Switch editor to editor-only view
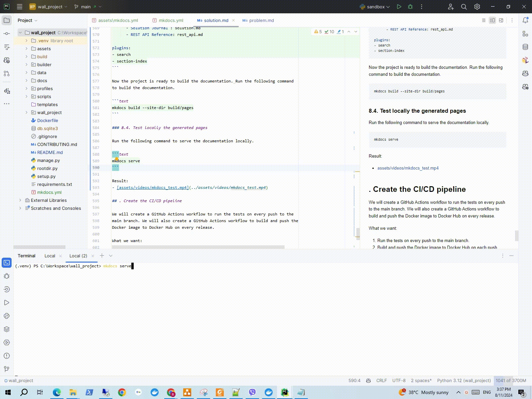532x399 pixels. point(484,20)
